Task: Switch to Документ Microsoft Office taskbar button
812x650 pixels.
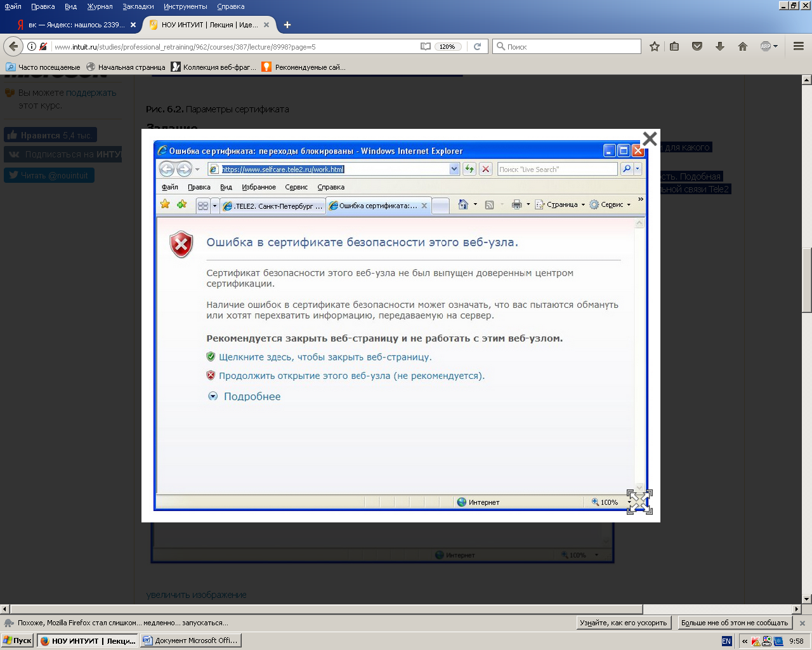Action: coord(190,640)
